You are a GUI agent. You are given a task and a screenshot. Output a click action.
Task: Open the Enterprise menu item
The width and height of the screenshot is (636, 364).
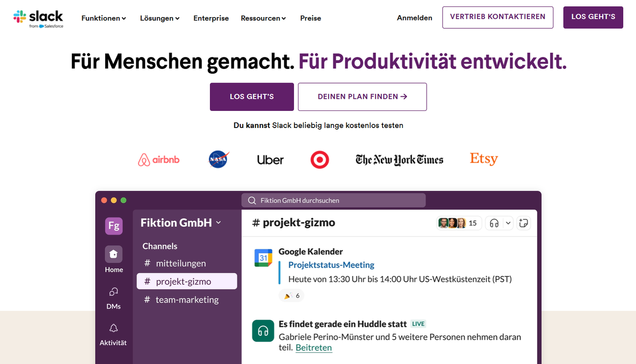(211, 18)
